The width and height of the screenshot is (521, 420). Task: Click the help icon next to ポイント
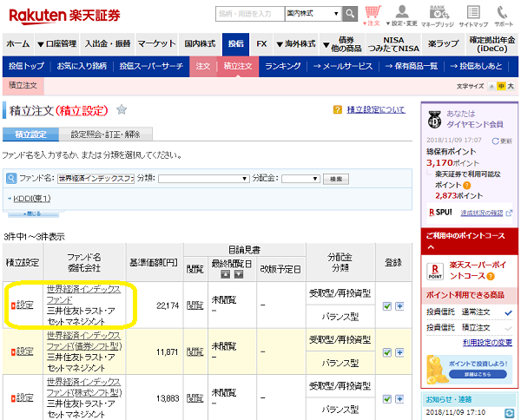click(467, 186)
